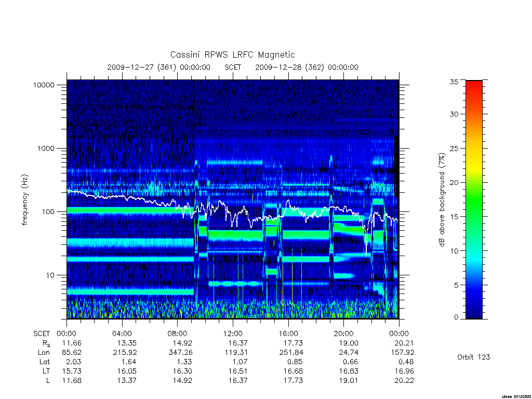The image size is (532, 399).
Task: Click the Lon value '119.31'
Action: tap(236, 353)
